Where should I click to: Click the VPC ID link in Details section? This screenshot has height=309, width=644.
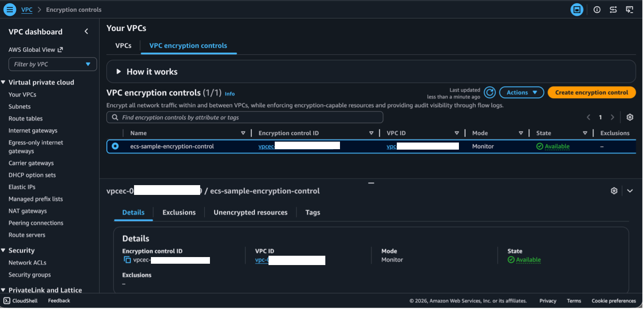click(262, 260)
